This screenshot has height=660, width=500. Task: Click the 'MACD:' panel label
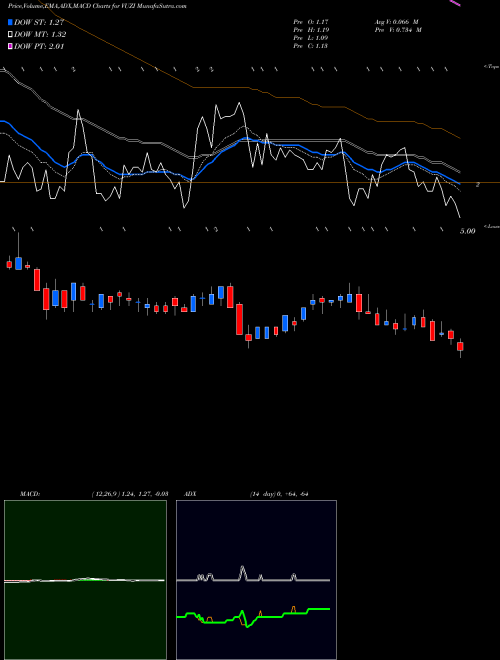(x=30, y=494)
